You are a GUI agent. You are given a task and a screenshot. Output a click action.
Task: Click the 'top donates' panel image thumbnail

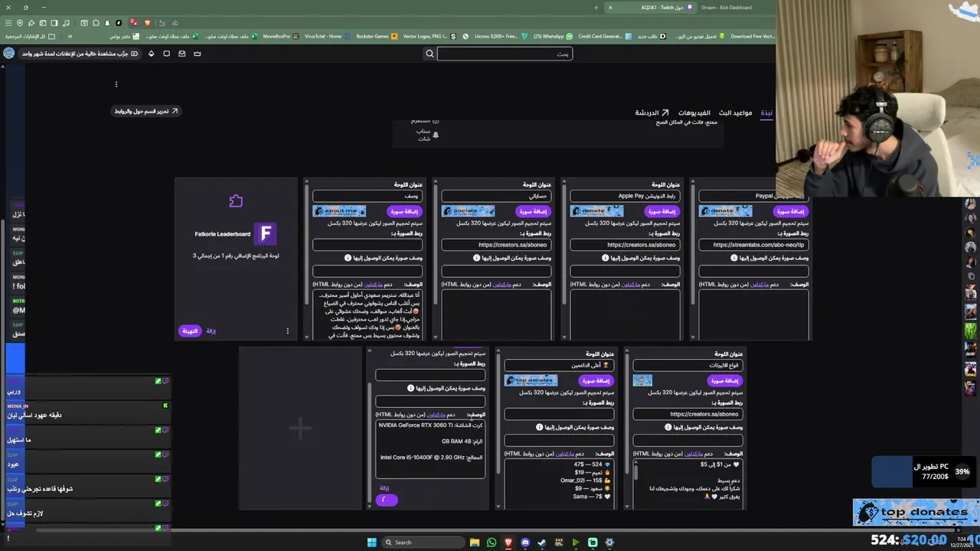click(531, 380)
